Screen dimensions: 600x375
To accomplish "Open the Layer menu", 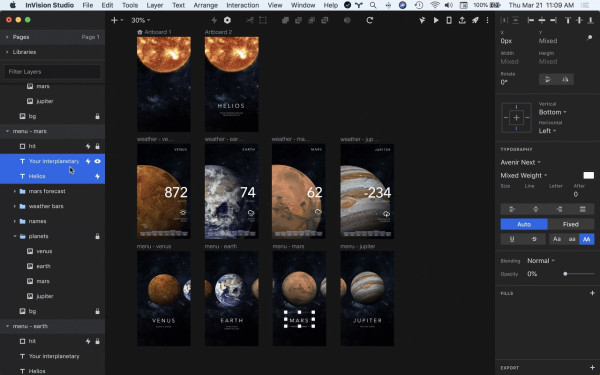I will 155,5.
